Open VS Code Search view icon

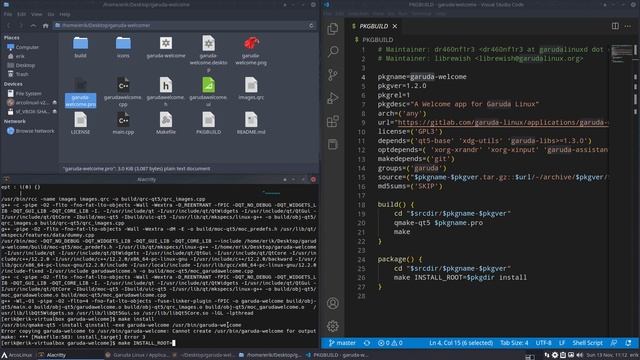point(333,51)
